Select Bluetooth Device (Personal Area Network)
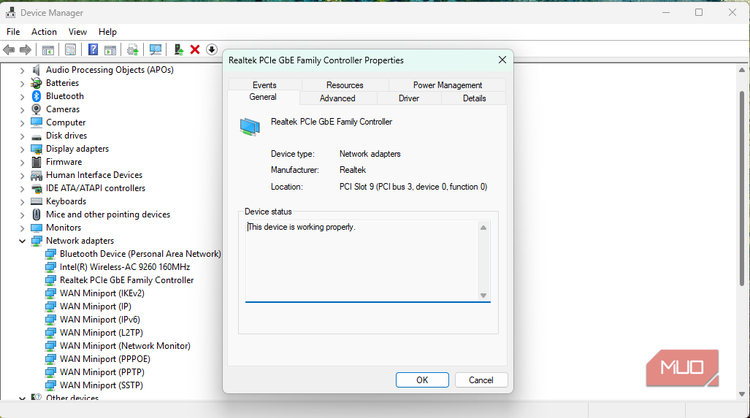 (140, 254)
